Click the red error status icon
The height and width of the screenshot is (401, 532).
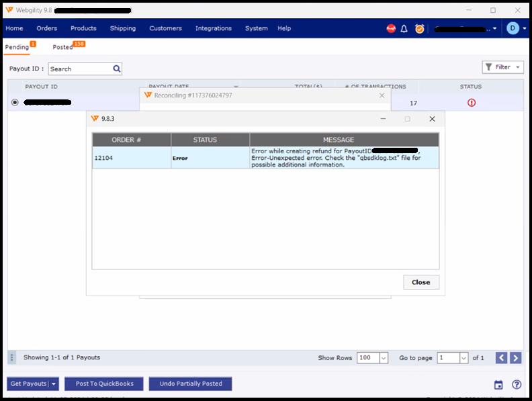click(x=471, y=103)
